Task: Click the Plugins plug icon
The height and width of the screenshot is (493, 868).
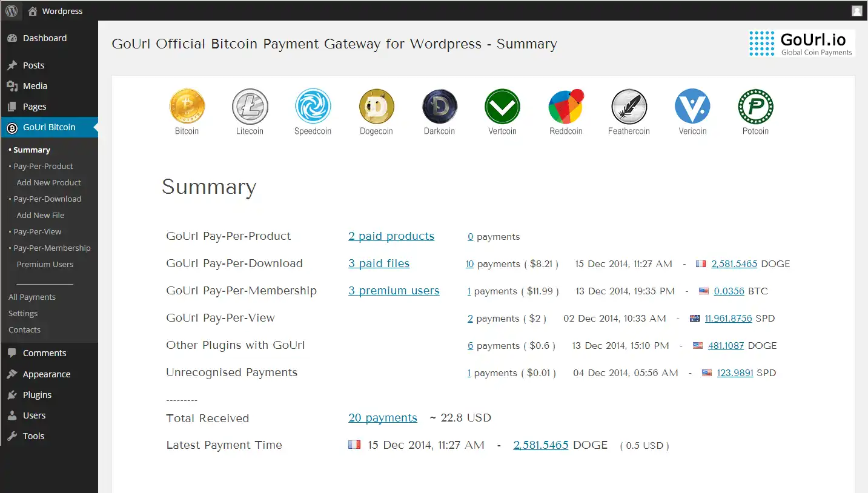Action: point(12,395)
